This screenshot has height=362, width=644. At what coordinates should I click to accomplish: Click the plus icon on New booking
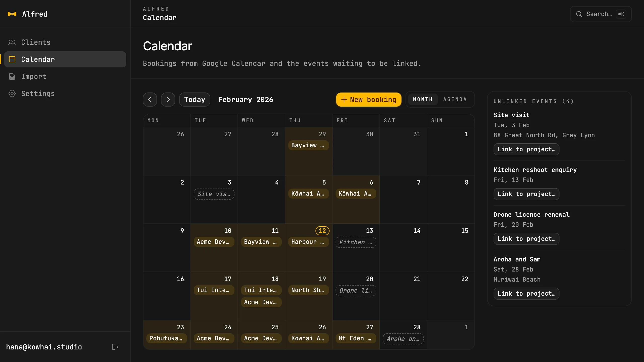click(x=344, y=100)
